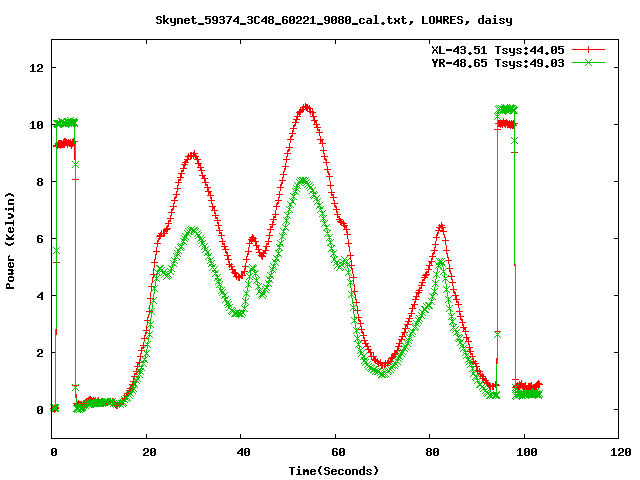Viewport: 640px width, 480px height.
Task: Click the y-axis tick label 12
Action: click(36, 68)
